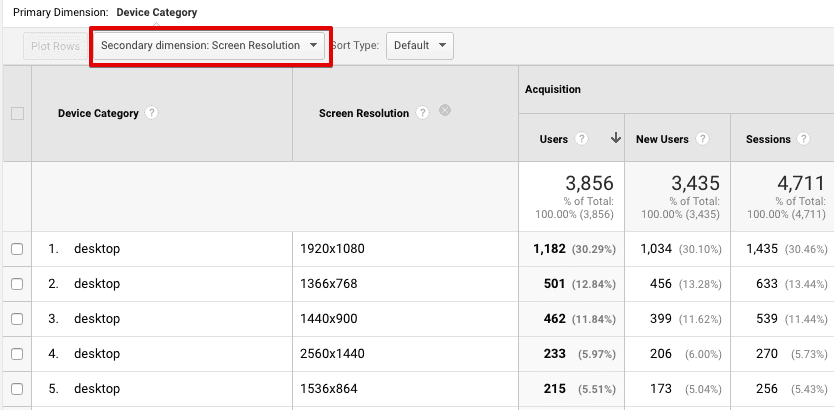Viewport: 834px width, 410px height.
Task: Open help icon next to Screen Resolution header
Action: [x=422, y=113]
